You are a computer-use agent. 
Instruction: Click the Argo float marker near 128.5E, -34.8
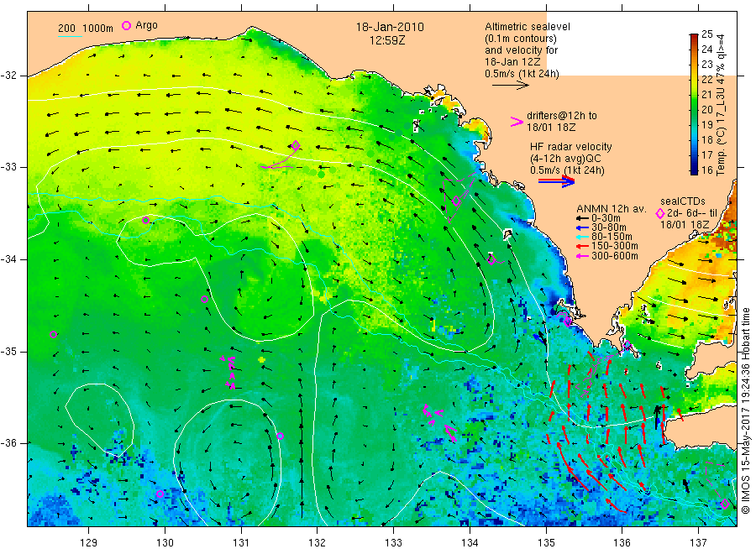pyautogui.click(x=54, y=334)
